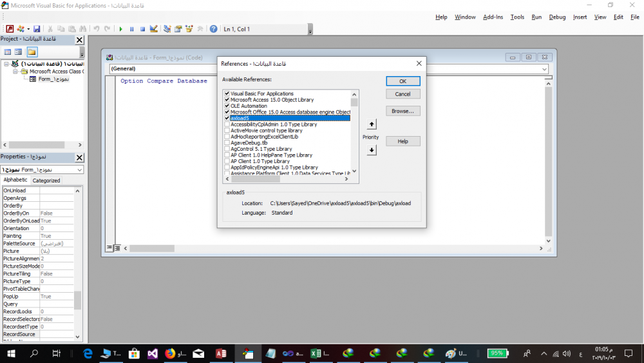Click the Break pause icon
This screenshot has height=363, width=644.
[x=132, y=29]
